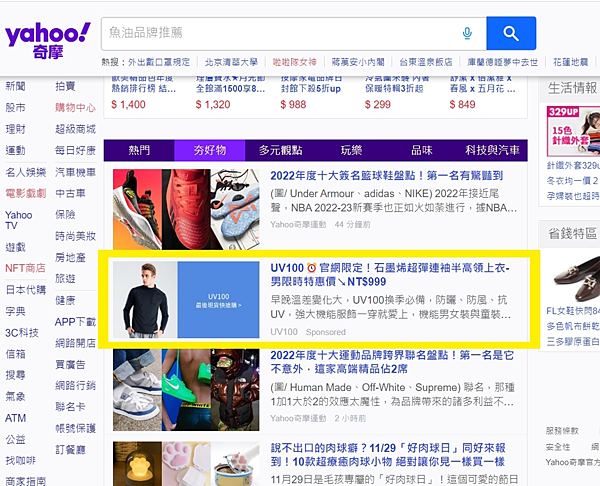Switch to the 品味 tab
The height and width of the screenshot is (486, 600).
tap(422, 150)
